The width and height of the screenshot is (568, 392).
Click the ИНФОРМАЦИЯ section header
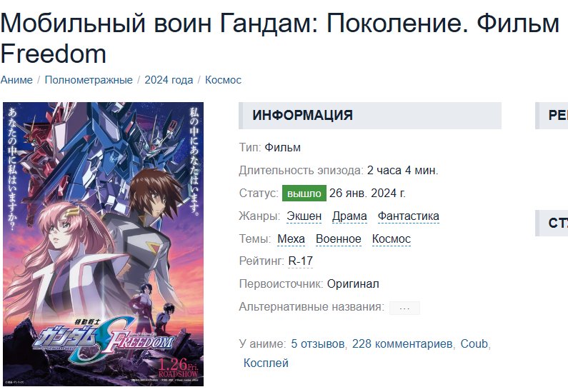pyautogui.click(x=370, y=116)
